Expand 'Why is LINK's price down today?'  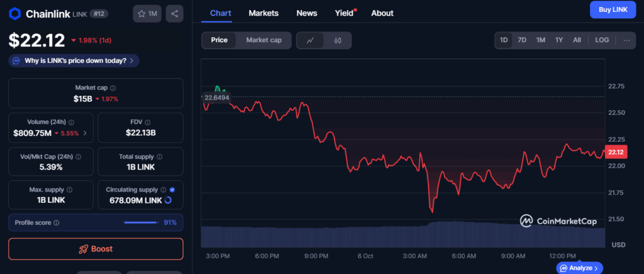point(74,61)
